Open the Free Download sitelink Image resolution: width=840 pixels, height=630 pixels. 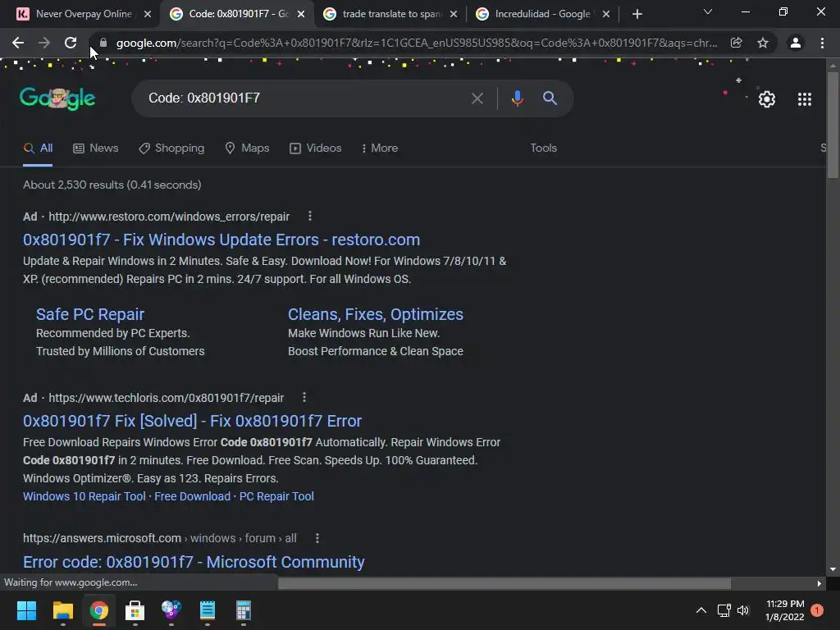point(192,496)
